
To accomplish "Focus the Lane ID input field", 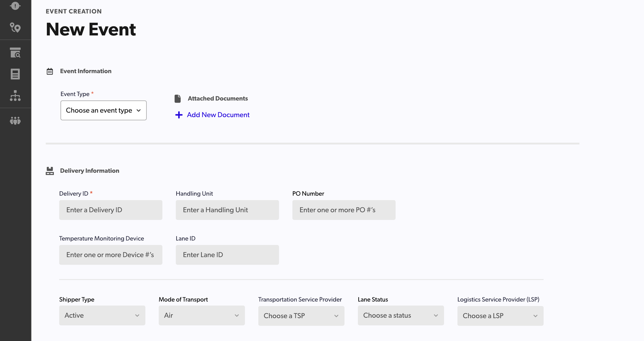I will point(227,255).
